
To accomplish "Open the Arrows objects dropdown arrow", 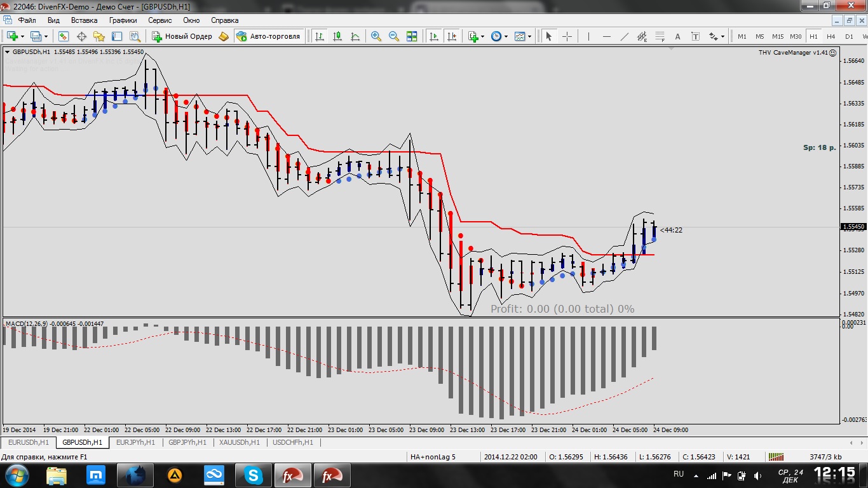I will click(723, 37).
